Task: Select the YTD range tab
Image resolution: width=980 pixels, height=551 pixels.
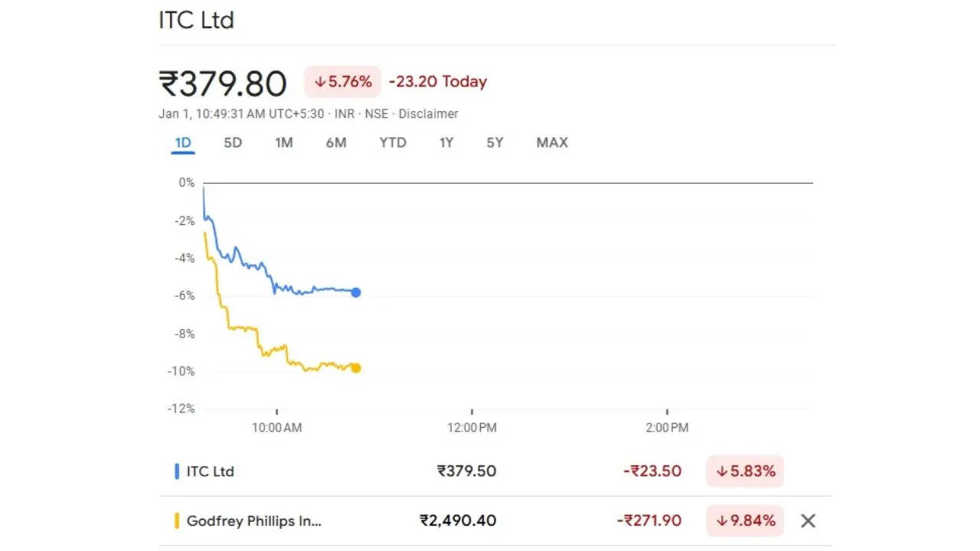Action: 393,143
